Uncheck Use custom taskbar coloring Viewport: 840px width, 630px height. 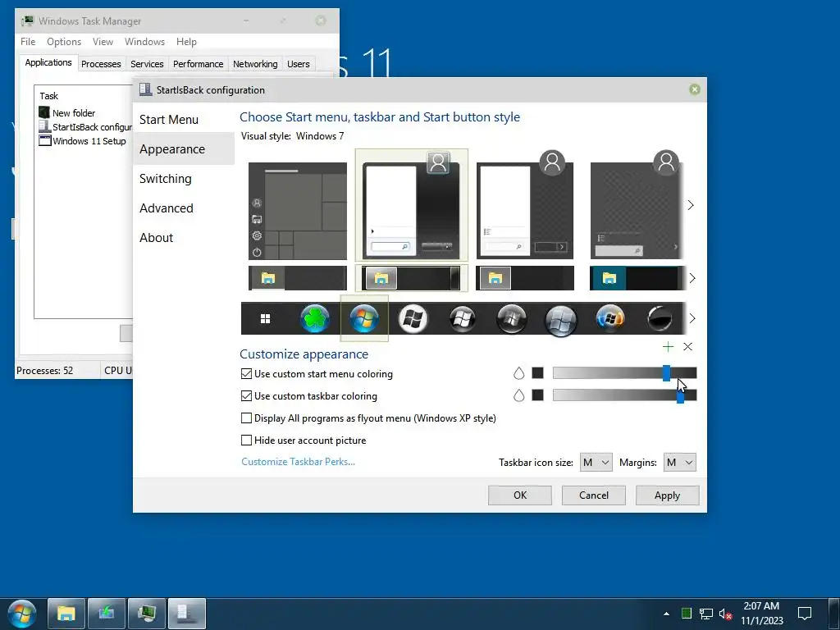246,396
